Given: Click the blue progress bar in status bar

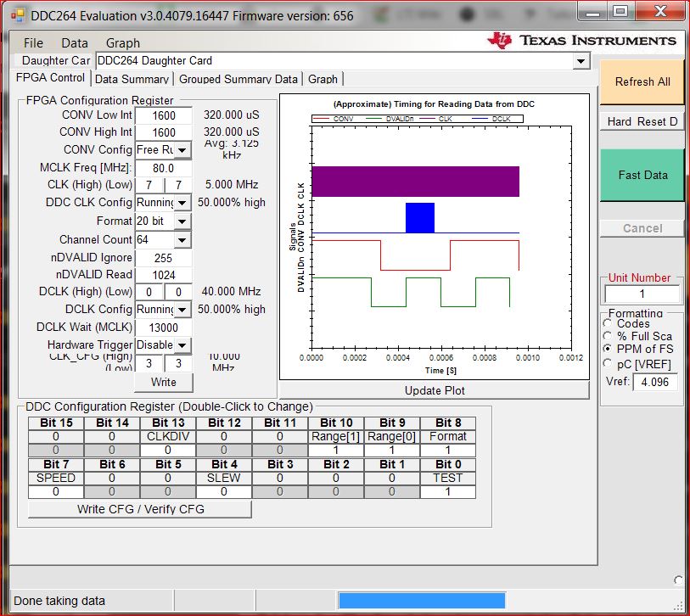Looking at the screenshot, I should pos(422,601).
